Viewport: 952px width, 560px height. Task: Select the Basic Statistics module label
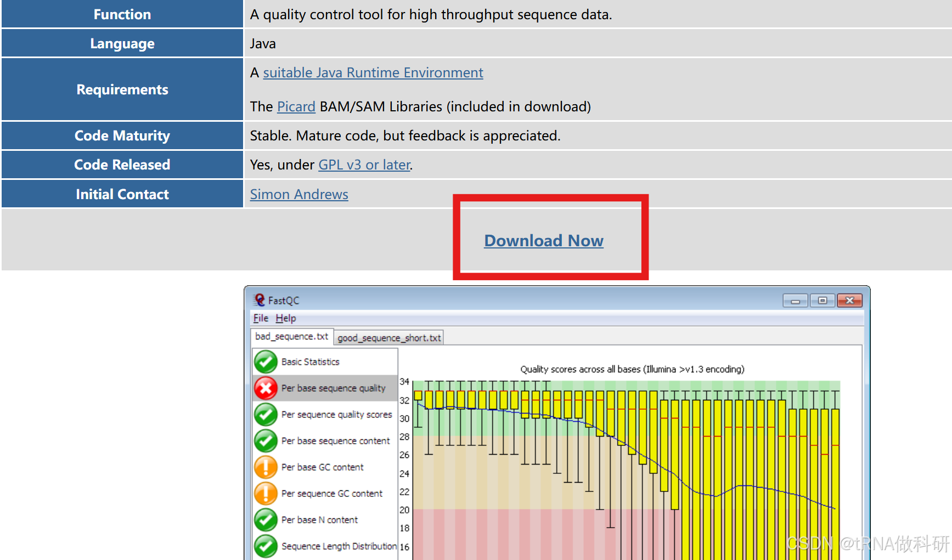point(310,362)
